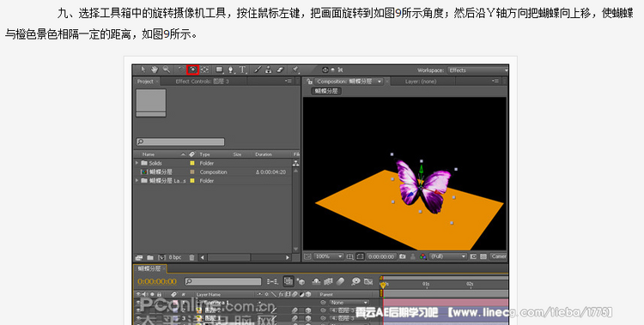
Task: Click the 蝴蝶分层 composition label color swatch
Action: pyautogui.click(x=192, y=172)
